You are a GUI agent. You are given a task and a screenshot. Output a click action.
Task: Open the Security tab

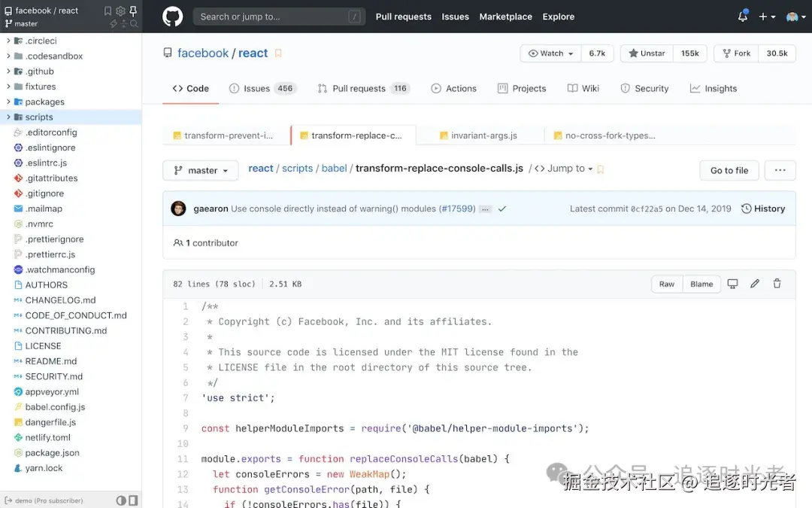(645, 89)
